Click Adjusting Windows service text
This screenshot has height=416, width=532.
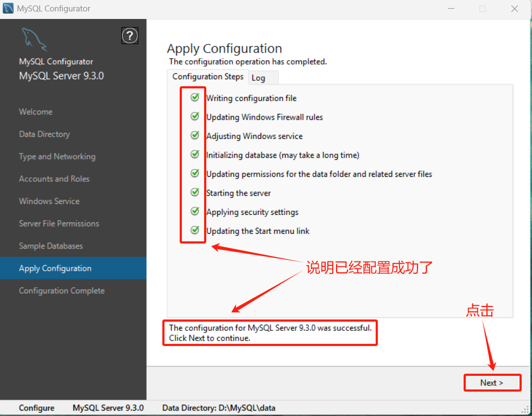coord(255,136)
